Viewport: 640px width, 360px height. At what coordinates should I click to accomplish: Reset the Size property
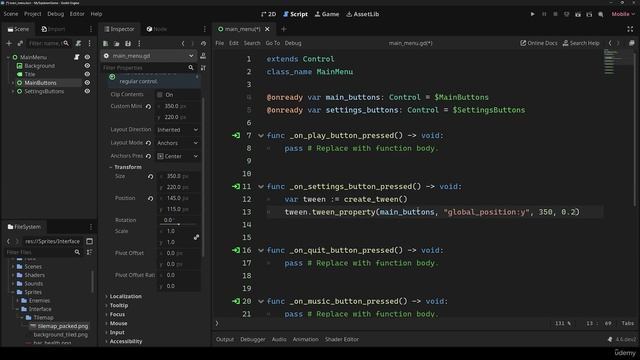point(151,176)
